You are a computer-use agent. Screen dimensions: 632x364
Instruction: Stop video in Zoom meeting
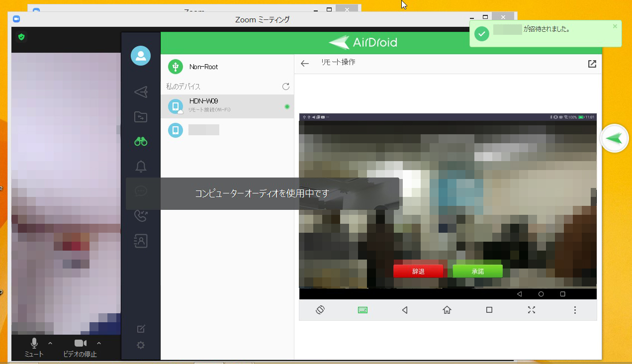tap(80, 348)
